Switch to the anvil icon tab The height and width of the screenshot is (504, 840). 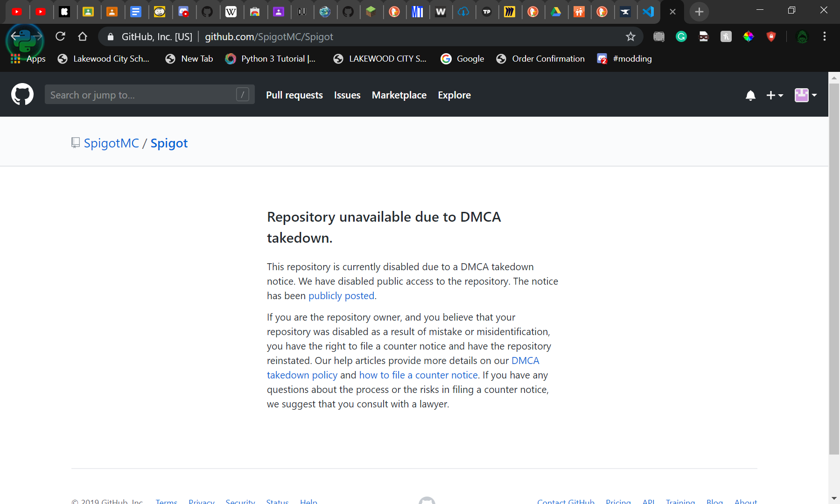[x=625, y=12]
